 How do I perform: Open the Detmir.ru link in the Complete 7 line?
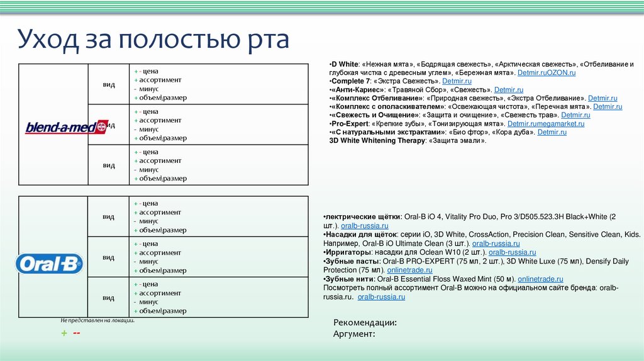coord(457,81)
